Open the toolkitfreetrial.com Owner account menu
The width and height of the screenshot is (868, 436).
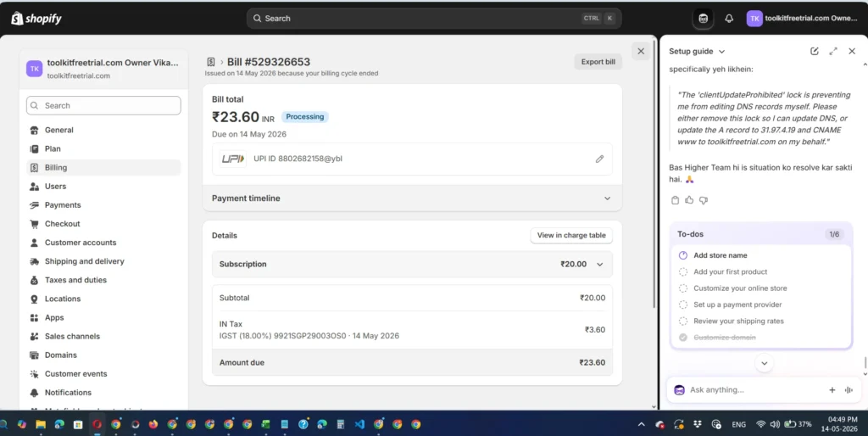[x=802, y=19]
